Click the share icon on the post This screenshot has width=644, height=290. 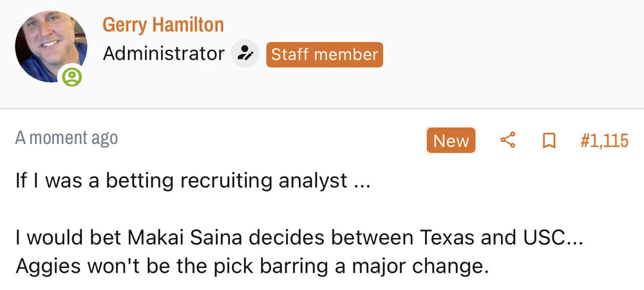508,141
